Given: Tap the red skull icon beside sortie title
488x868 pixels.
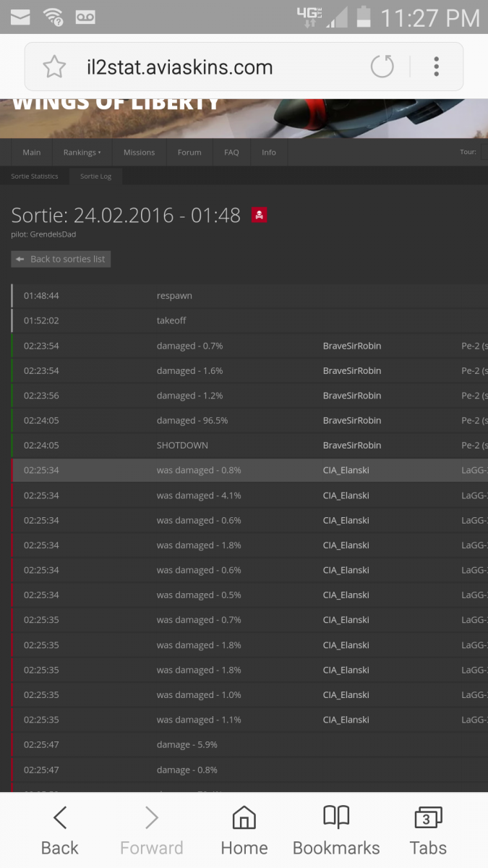Looking at the screenshot, I should coord(260,215).
